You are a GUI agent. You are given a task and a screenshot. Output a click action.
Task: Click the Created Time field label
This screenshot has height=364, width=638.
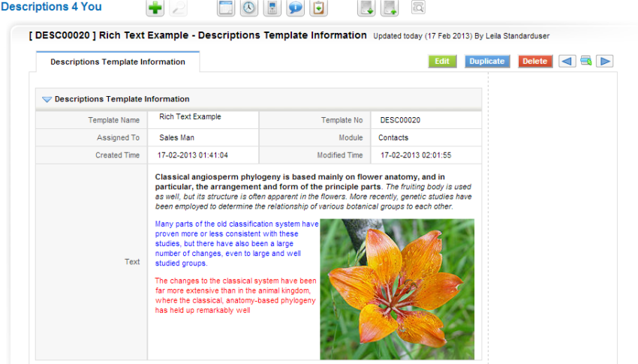(x=118, y=155)
